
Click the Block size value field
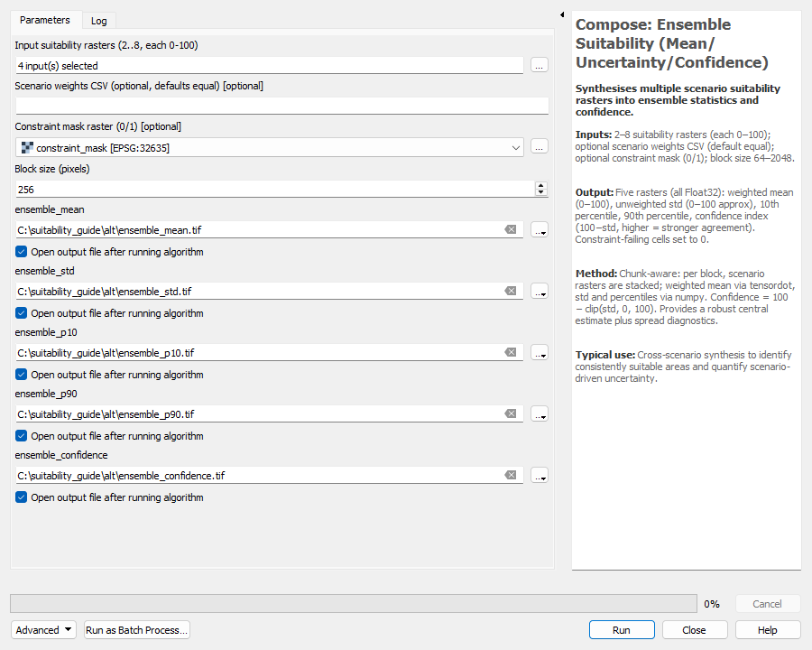pos(274,190)
